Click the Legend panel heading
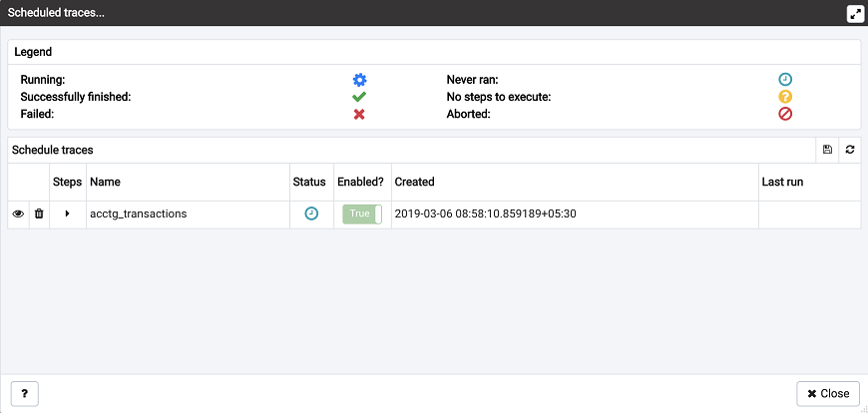 [33, 52]
